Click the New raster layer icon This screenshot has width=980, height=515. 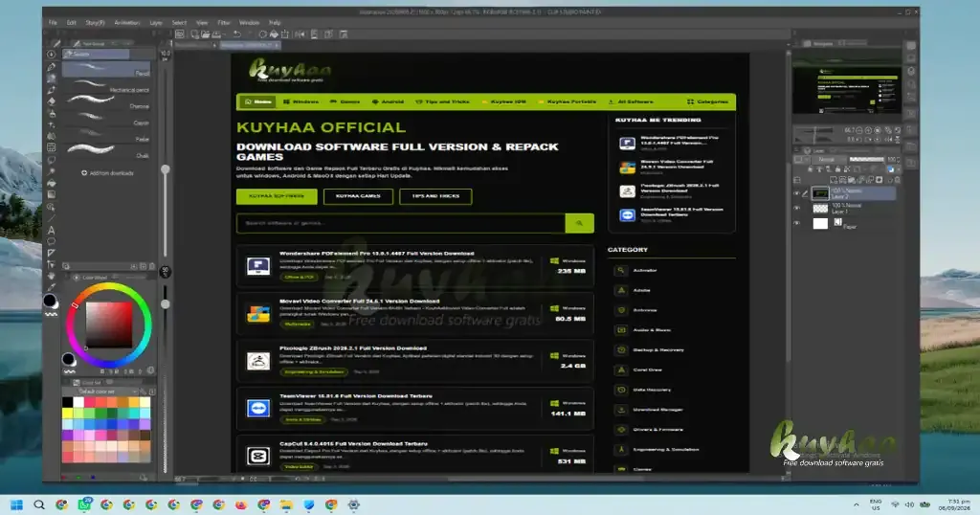[834, 180]
